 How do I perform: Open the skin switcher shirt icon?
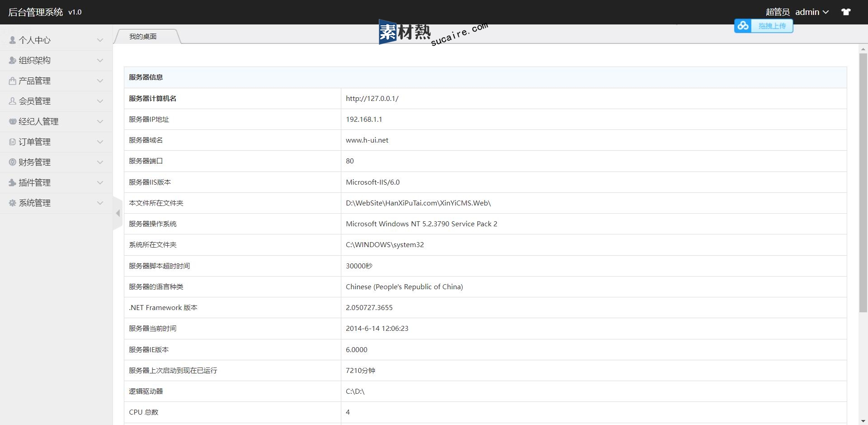click(x=846, y=12)
